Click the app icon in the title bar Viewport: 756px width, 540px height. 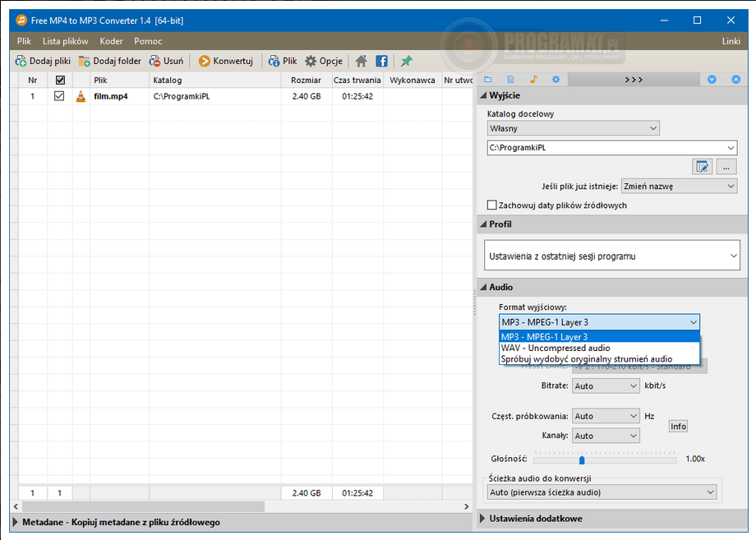tap(21, 21)
